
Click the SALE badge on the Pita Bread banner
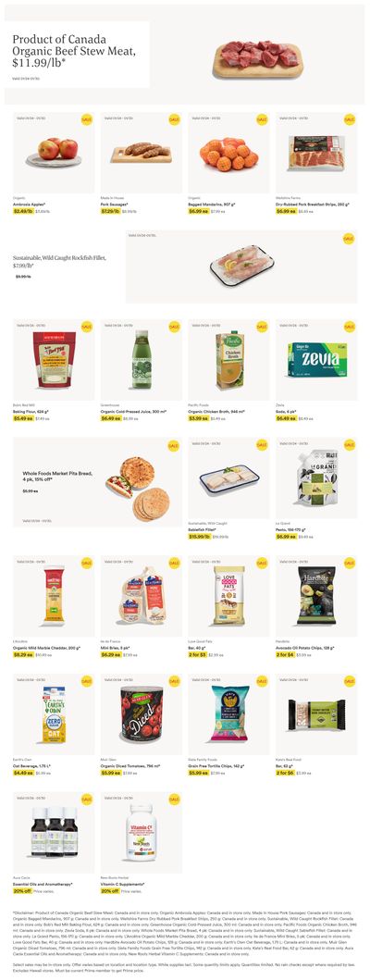[174, 445]
